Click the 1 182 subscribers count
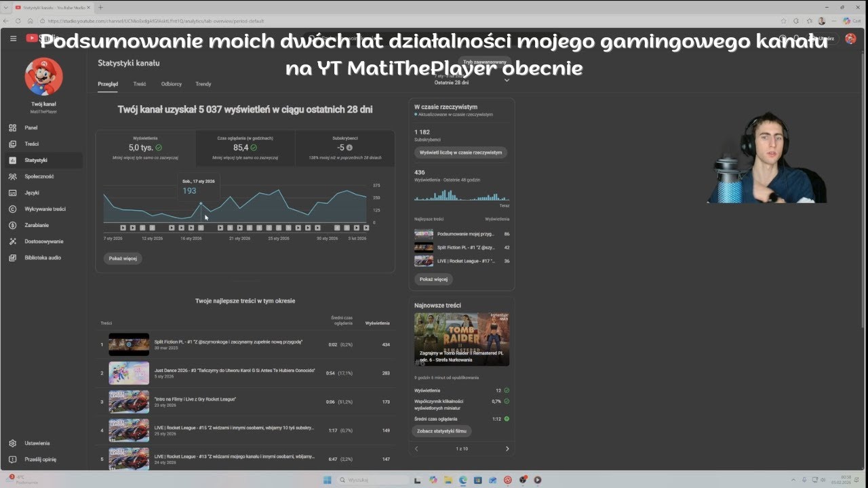868x488 pixels. (422, 132)
